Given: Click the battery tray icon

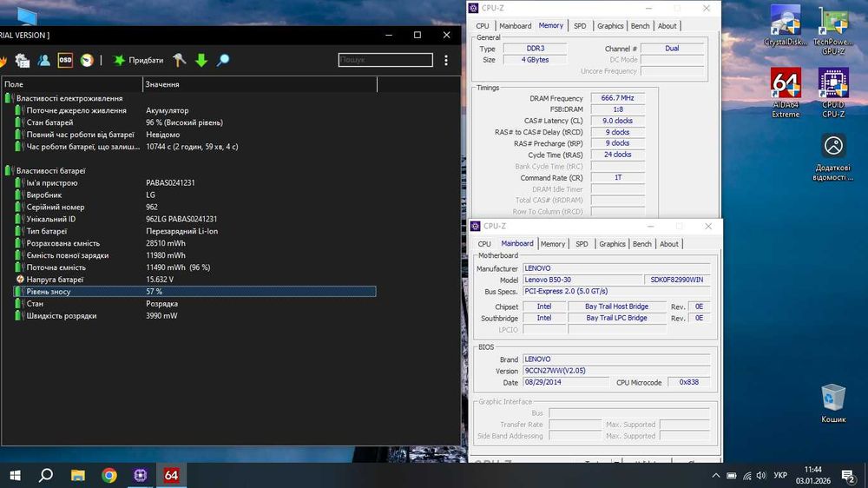Looking at the screenshot, I should click(731, 475).
